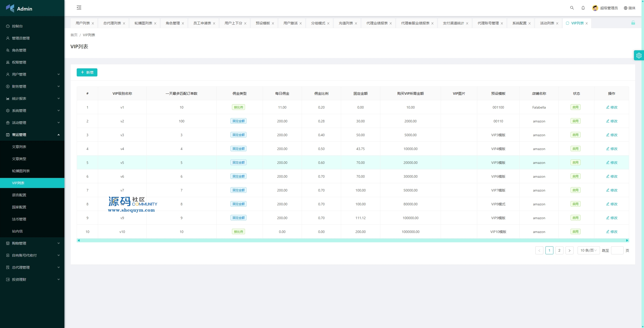Open 文章列表 in the sidebar
This screenshot has width=644, height=328.
19,147
